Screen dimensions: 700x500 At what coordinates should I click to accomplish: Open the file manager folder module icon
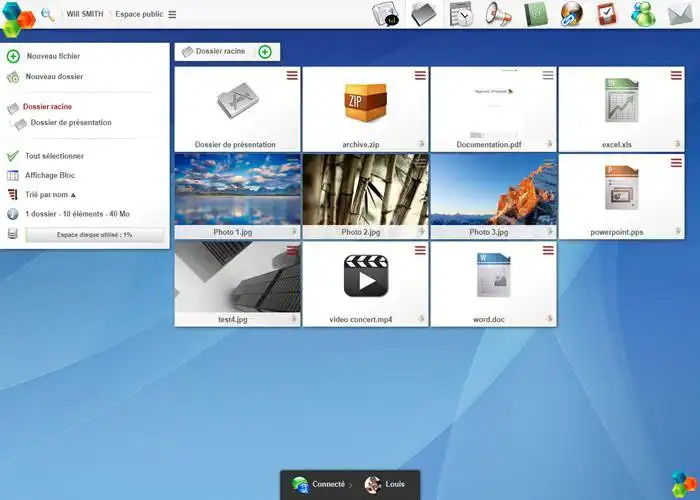(x=423, y=14)
